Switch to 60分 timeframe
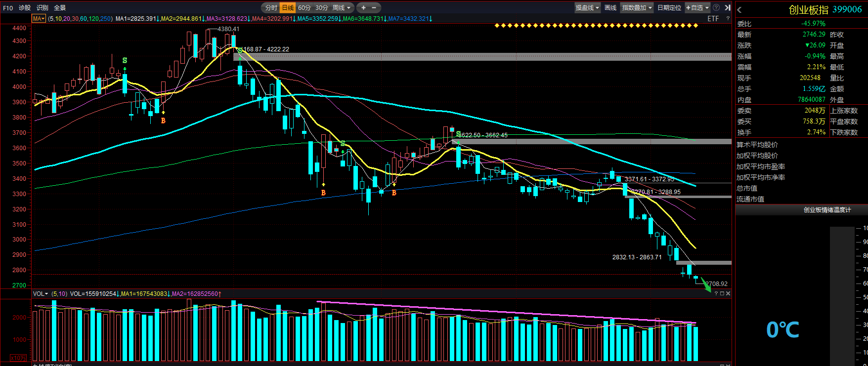The width and height of the screenshot is (868, 366). (304, 8)
